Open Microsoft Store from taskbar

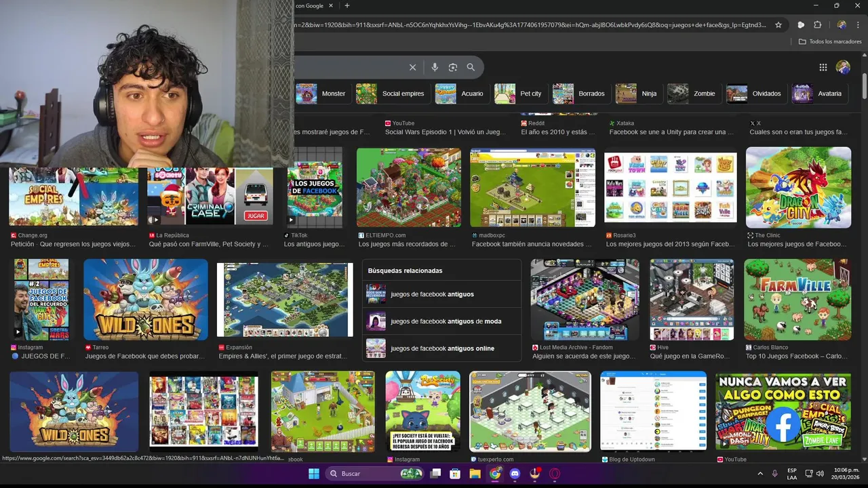click(456, 474)
